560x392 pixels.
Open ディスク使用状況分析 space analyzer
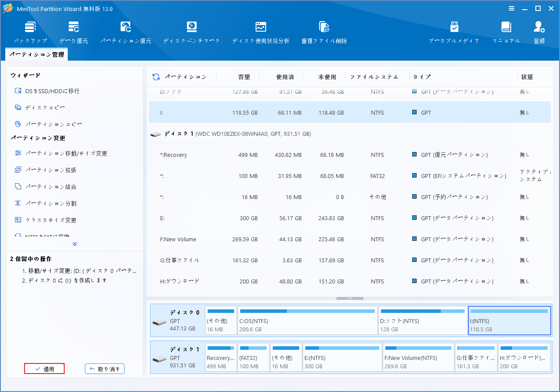pyautogui.click(x=261, y=32)
